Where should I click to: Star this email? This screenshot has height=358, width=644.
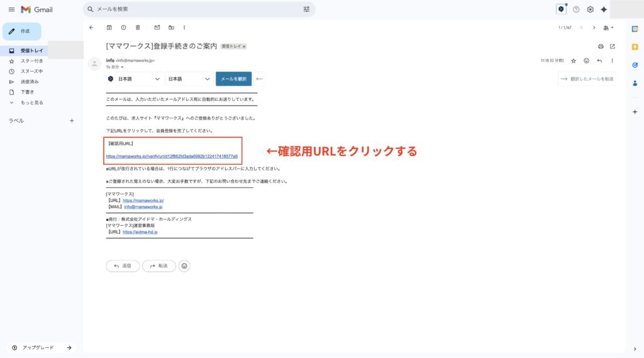[x=574, y=61]
